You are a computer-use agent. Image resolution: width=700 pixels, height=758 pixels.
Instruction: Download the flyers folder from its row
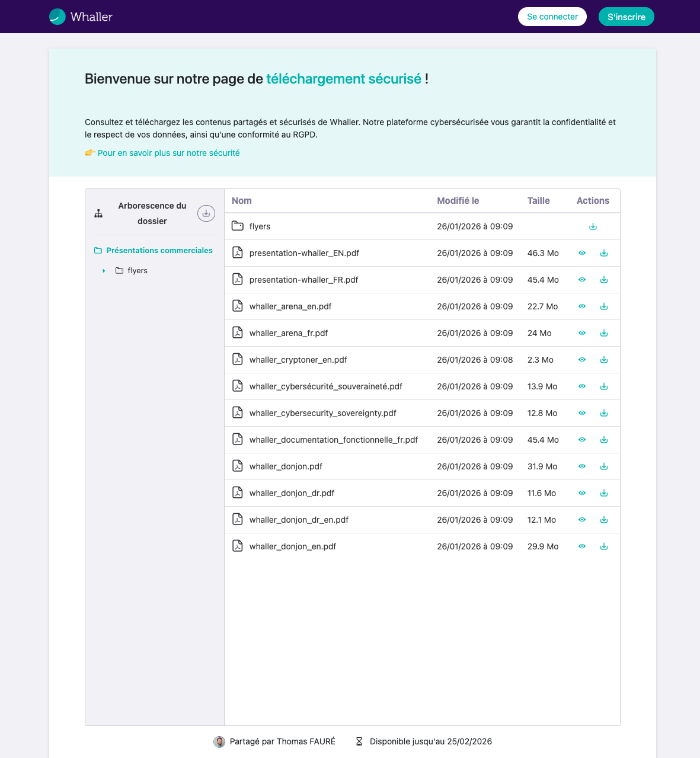[x=593, y=226]
